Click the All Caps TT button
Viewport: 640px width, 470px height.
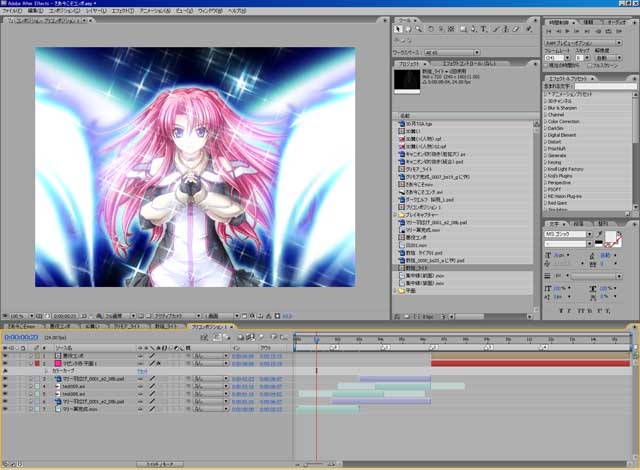point(580,311)
